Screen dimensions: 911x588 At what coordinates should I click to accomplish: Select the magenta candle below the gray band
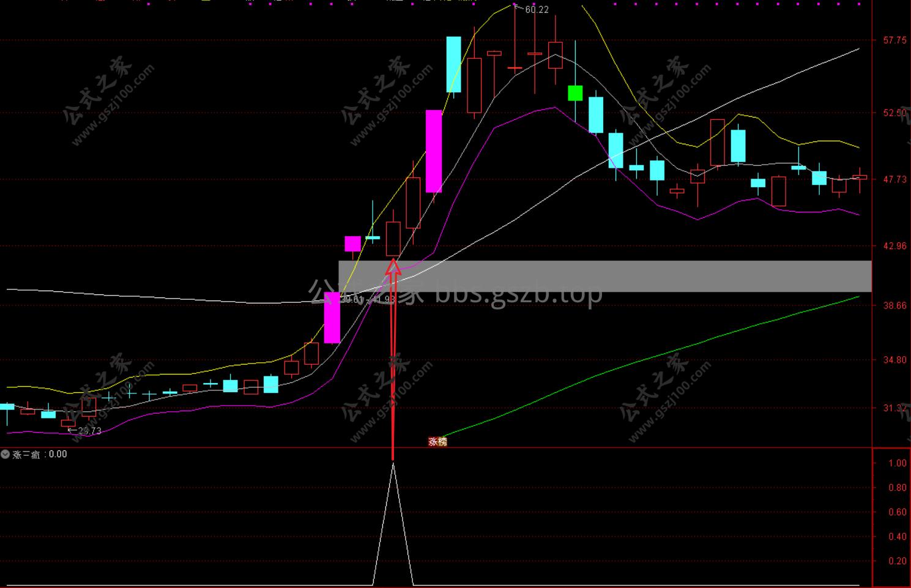332,317
